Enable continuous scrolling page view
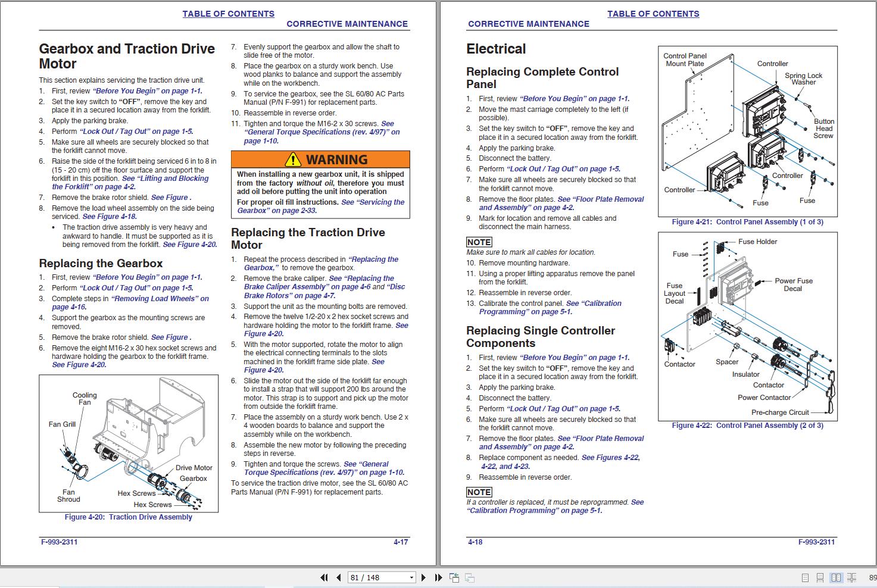877x588 pixels. [x=820, y=577]
